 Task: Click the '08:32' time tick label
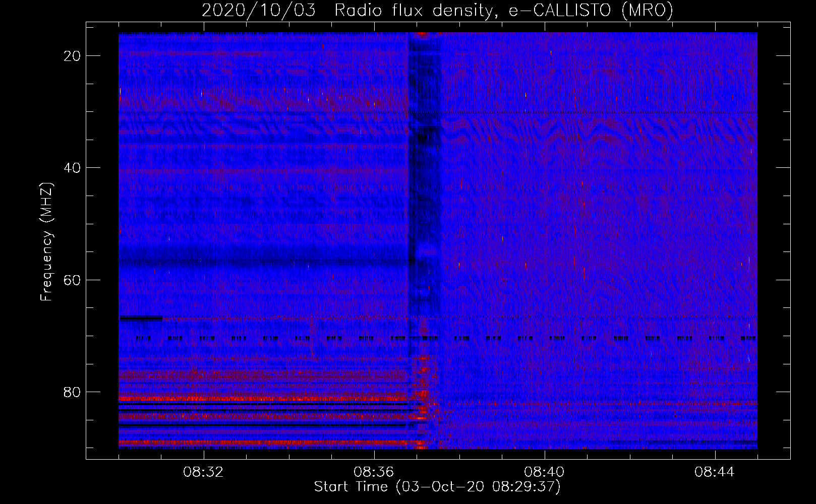(x=203, y=472)
